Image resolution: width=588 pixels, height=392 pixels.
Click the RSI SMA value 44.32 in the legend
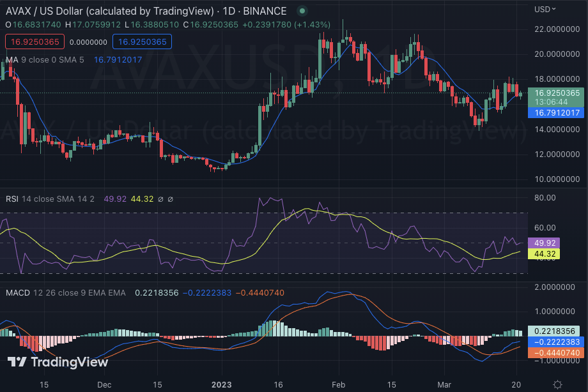142,199
